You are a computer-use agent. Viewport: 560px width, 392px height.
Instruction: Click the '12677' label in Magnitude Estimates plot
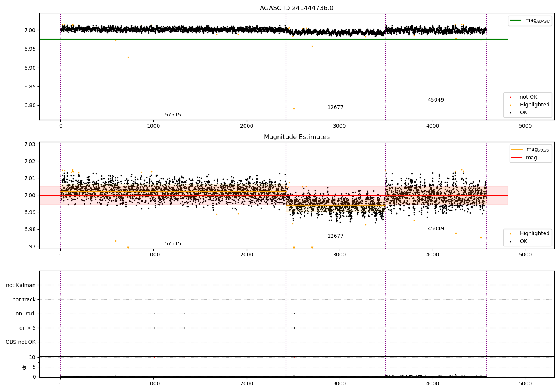click(335, 236)
